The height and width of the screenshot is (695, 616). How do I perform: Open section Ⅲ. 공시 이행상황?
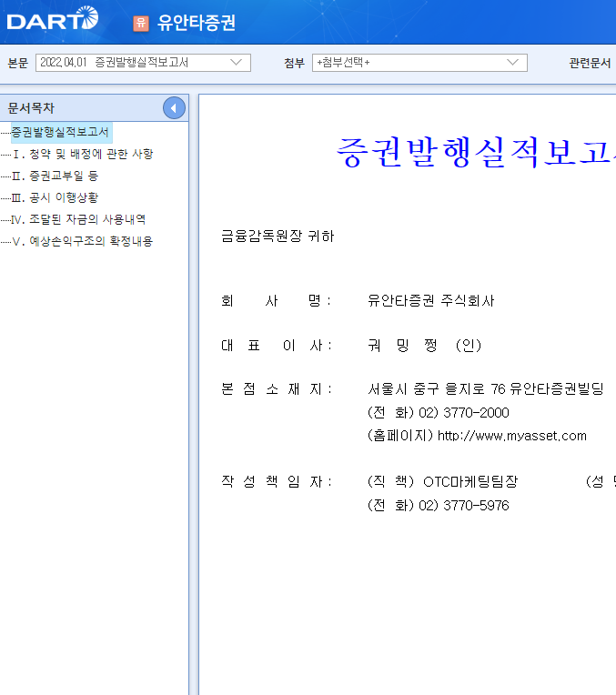pyautogui.click(x=55, y=197)
